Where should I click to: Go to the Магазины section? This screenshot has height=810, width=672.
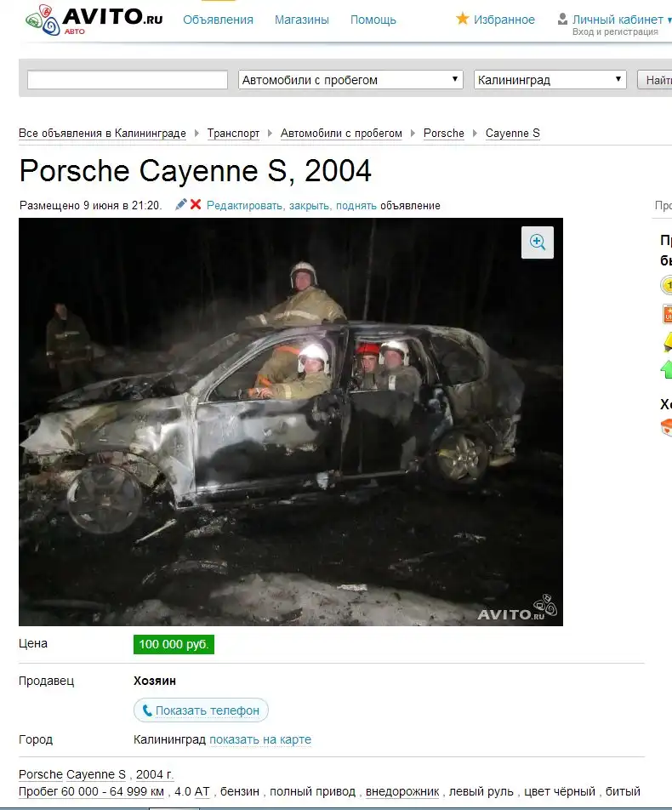tap(302, 20)
